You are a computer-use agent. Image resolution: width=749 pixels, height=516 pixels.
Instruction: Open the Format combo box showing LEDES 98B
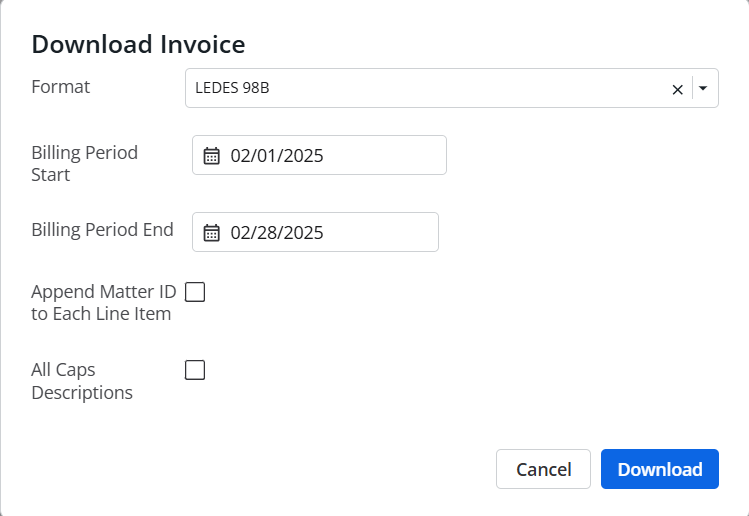(452, 88)
